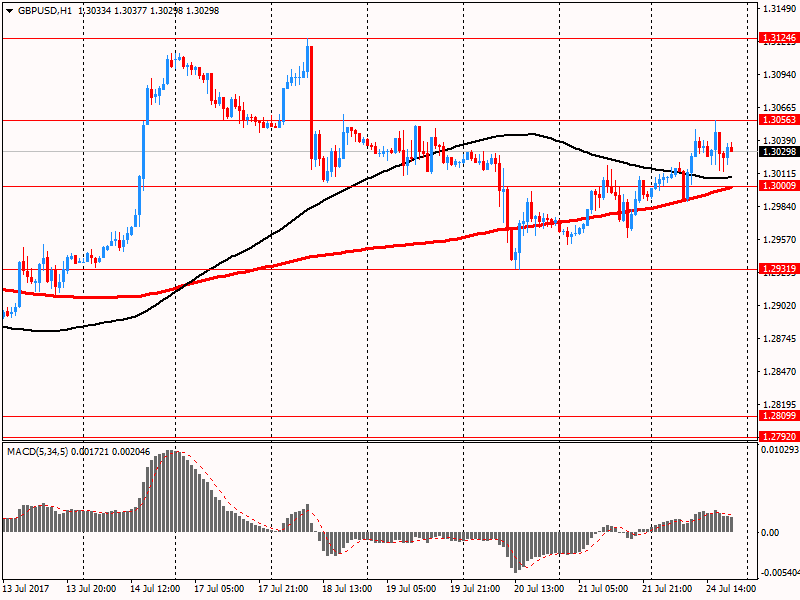Select the 14 Jul 12:00 time axis label

pos(155,589)
